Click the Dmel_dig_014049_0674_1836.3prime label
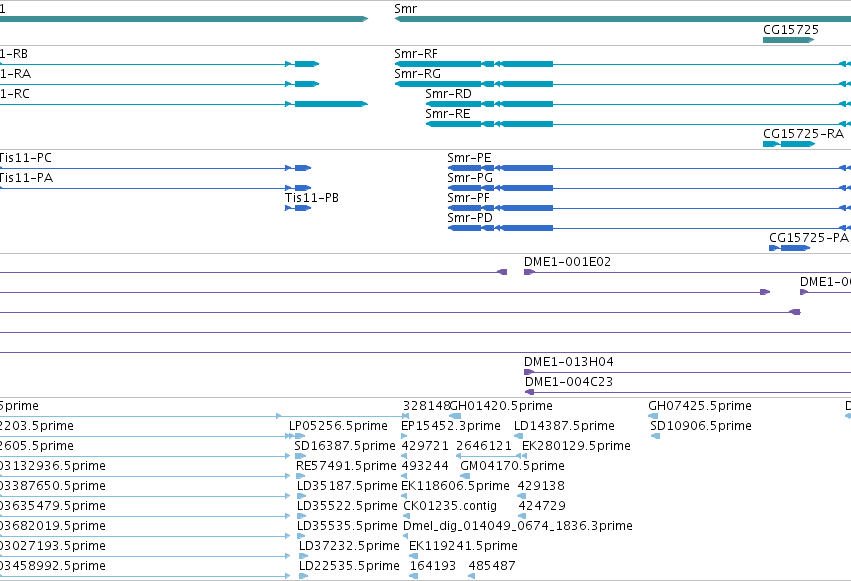 click(518, 526)
